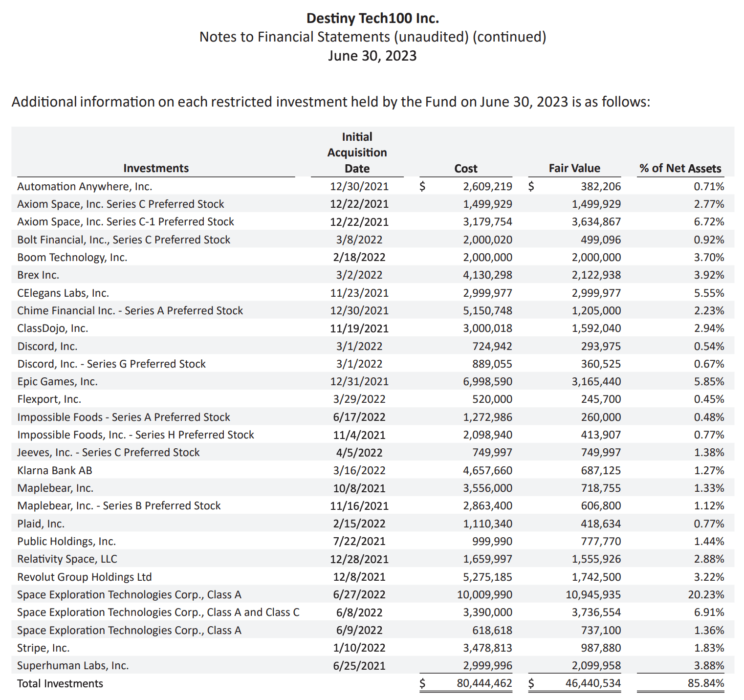
Task: Click the 85.84% total net assets value
Action: (705, 683)
